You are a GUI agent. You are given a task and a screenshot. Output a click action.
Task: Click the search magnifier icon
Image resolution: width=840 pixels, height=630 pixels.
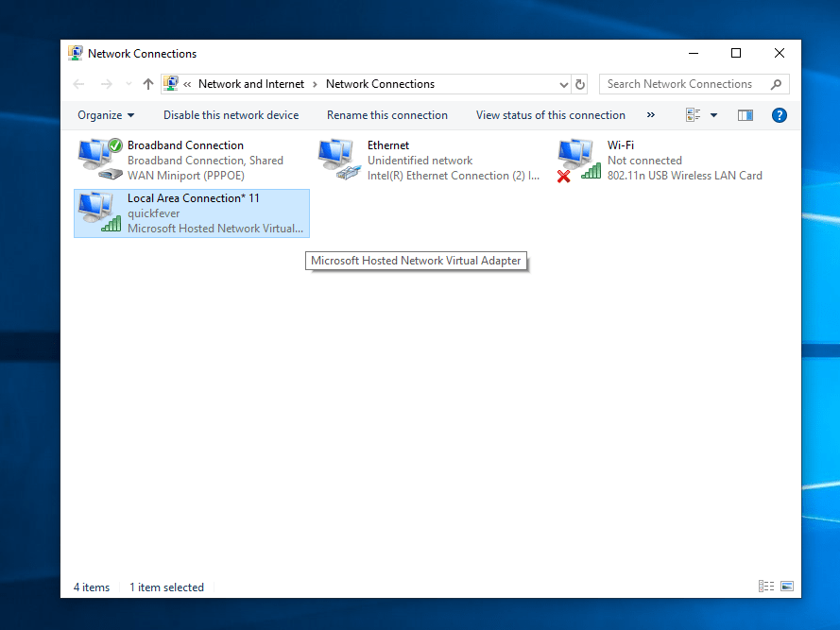pyautogui.click(x=777, y=84)
